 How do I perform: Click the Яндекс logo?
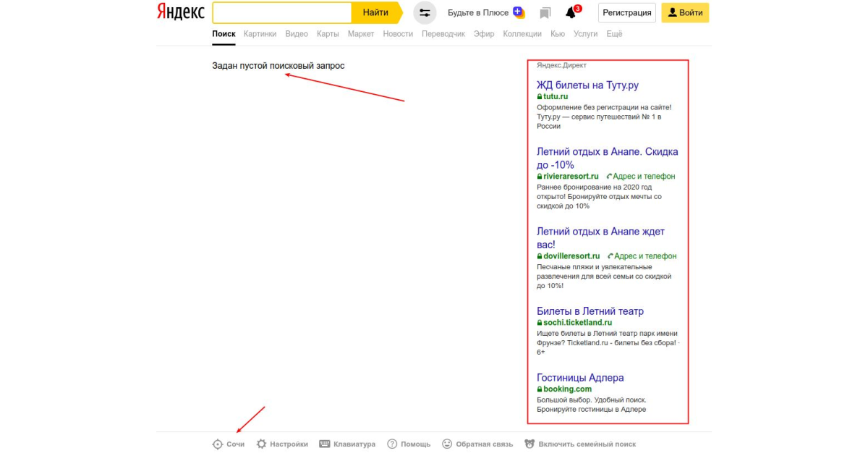180,12
